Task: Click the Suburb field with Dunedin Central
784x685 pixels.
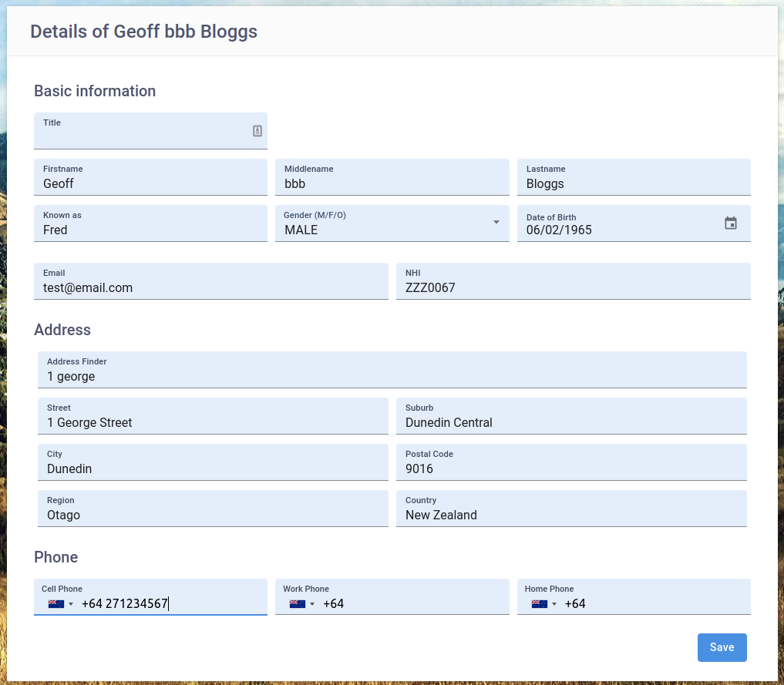Action: tap(570, 423)
